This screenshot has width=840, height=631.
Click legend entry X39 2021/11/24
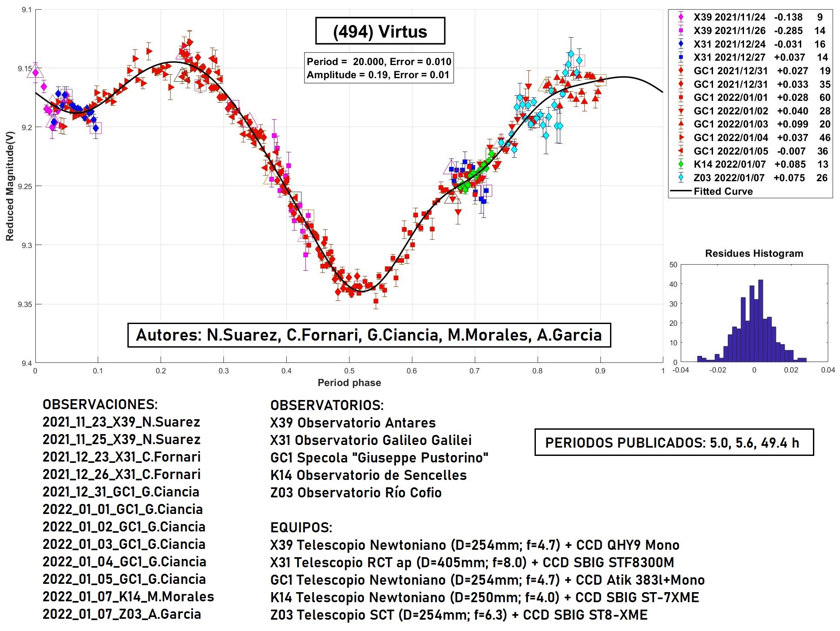[x=751, y=17]
